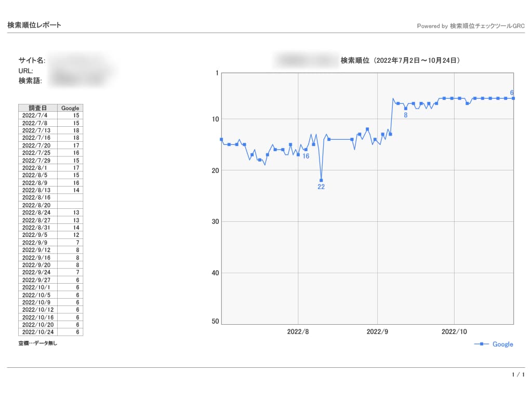Click the 2022/8 label on the chart's horizontal axis
The width and height of the screenshot is (532, 399).
point(298,331)
